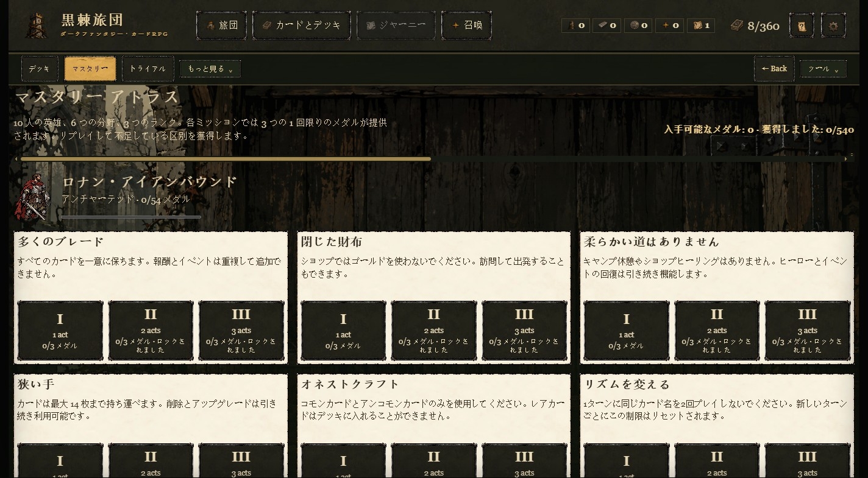Select rank III of 多くのブレード
This screenshot has height=478, width=868.
pyautogui.click(x=241, y=331)
